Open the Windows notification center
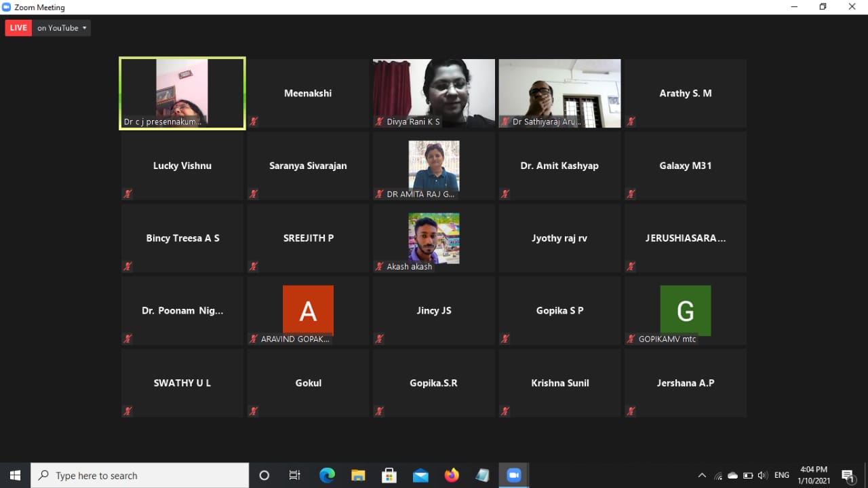Screen dimensions: 868x488 point(847,476)
